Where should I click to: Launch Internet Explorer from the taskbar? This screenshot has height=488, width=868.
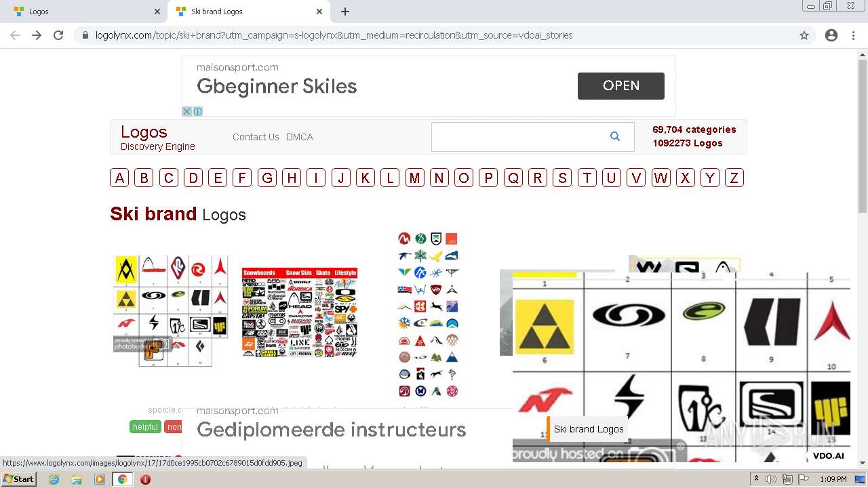pyautogui.click(x=54, y=479)
